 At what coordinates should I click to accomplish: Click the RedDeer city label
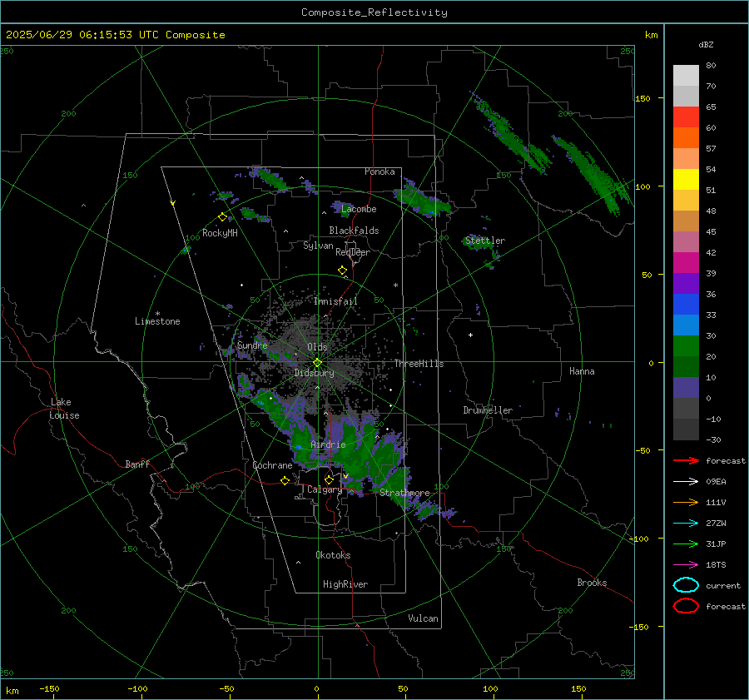click(x=353, y=252)
